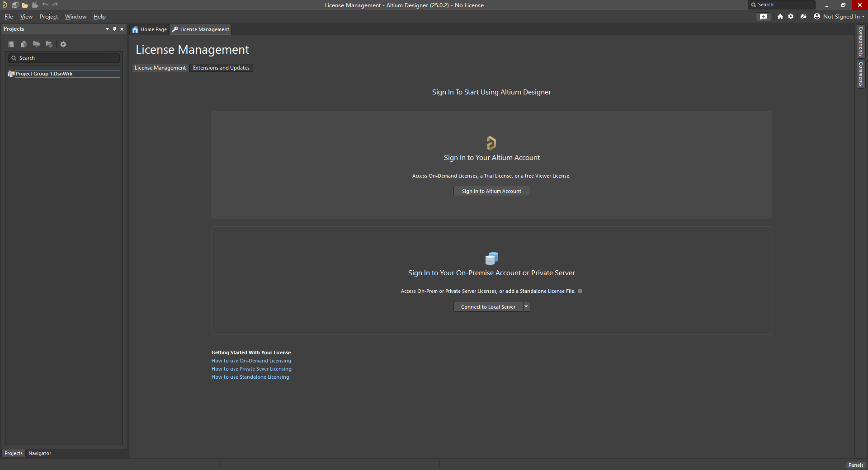Click the Projects panel Search field
Screen dimensions: 868x470
pyautogui.click(x=64, y=58)
